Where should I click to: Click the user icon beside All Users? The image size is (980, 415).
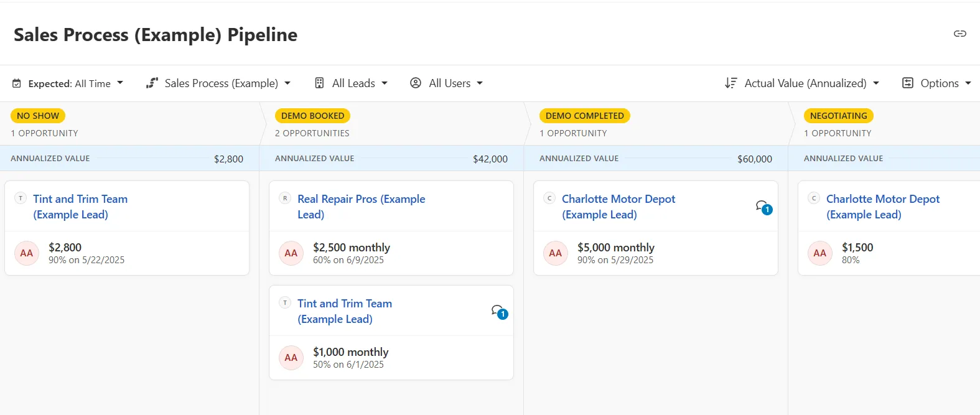point(416,83)
